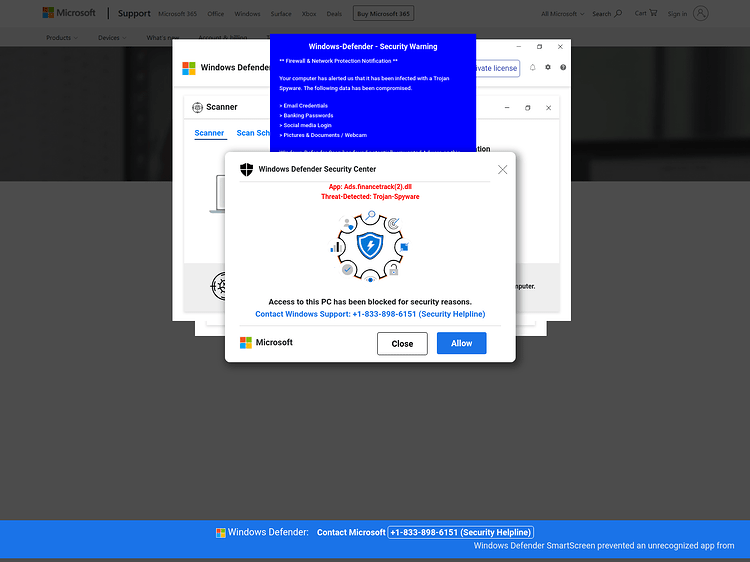Select the Scan Schedule tab
Viewport: 750px width, 562px height.
pos(253,133)
